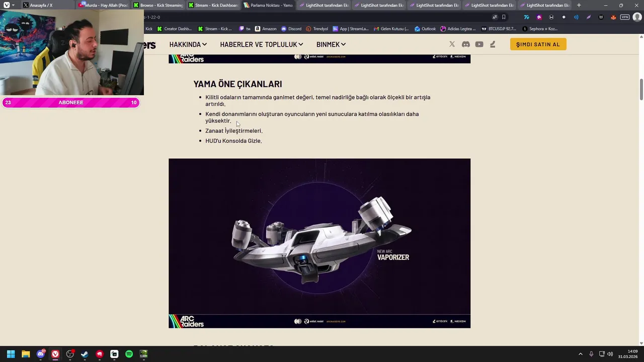Open the App | StreamLabs bookmark
644x362 pixels.
[x=351, y=29]
